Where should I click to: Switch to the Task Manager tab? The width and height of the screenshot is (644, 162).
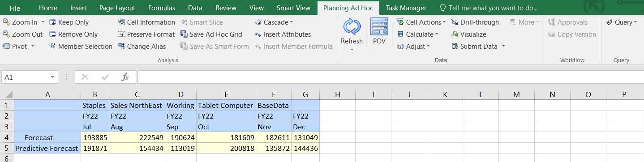point(406,8)
